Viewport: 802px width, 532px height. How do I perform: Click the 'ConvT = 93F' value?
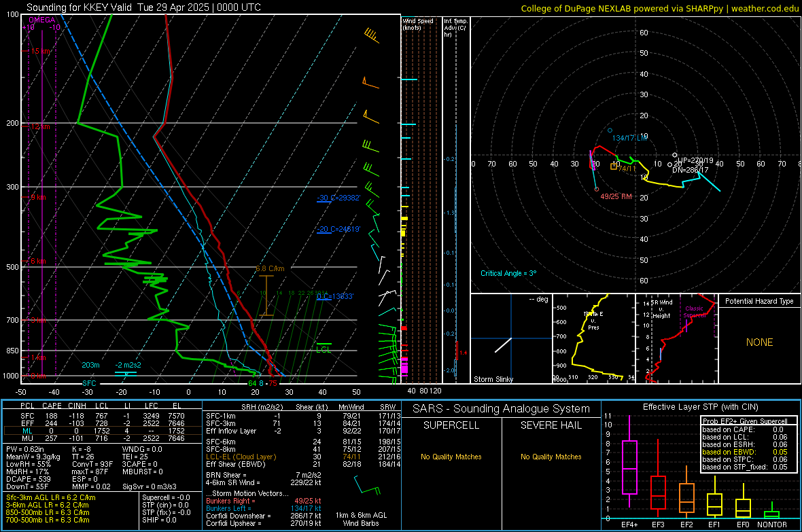(x=92, y=465)
